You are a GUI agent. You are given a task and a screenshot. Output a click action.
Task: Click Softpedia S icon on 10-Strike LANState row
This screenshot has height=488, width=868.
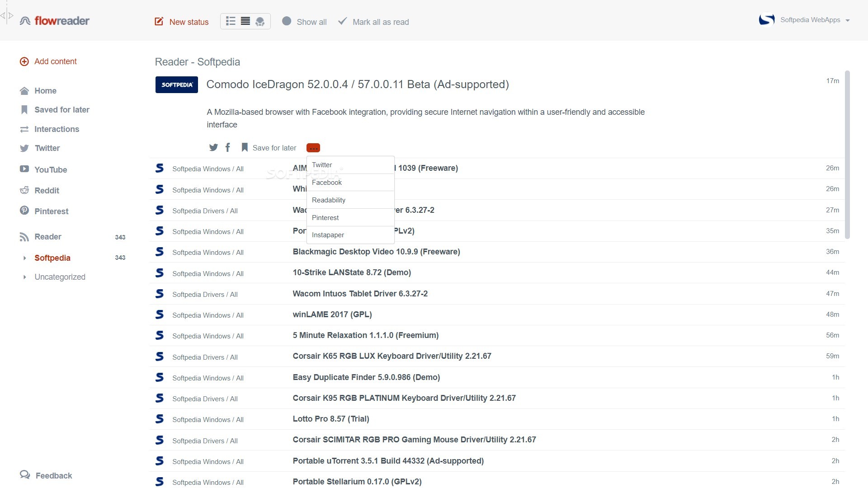(x=160, y=273)
